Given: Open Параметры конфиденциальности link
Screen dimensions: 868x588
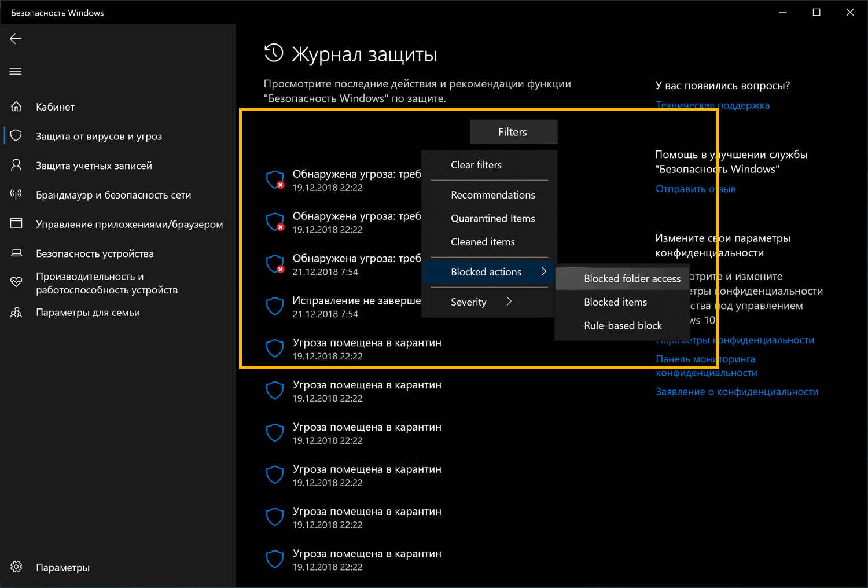Looking at the screenshot, I should pyautogui.click(x=735, y=340).
